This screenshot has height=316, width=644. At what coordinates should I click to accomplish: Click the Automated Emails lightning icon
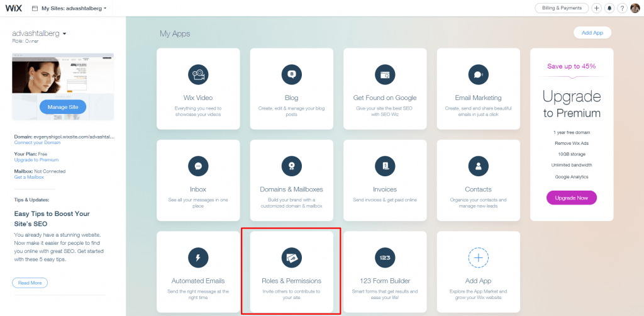[x=198, y=257]
